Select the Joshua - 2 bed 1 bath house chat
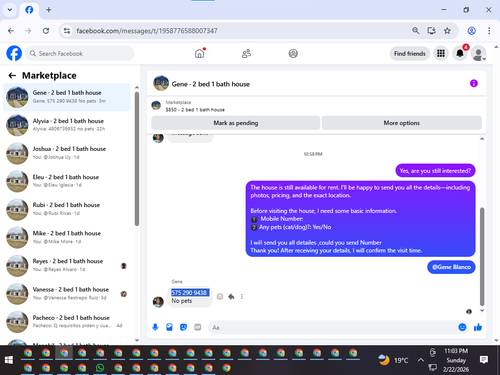The height and width of the screenshot is (375, 500). point(67,153)
